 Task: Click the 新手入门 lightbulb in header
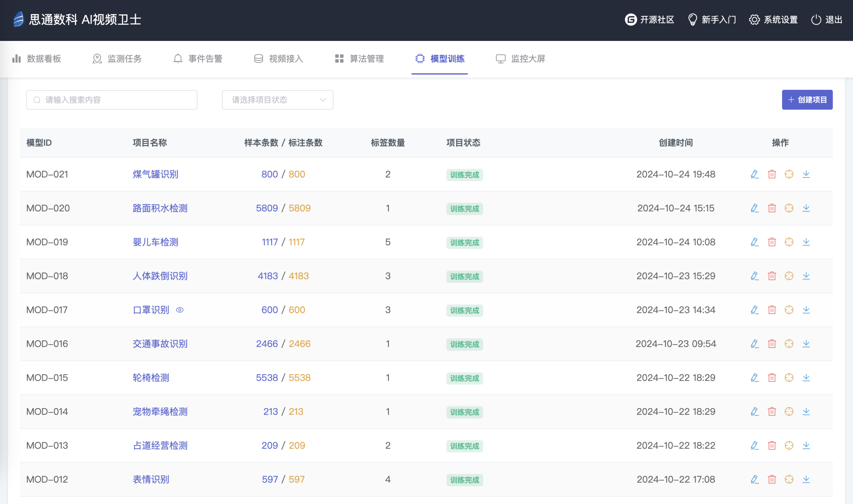(x=692, y=20)
